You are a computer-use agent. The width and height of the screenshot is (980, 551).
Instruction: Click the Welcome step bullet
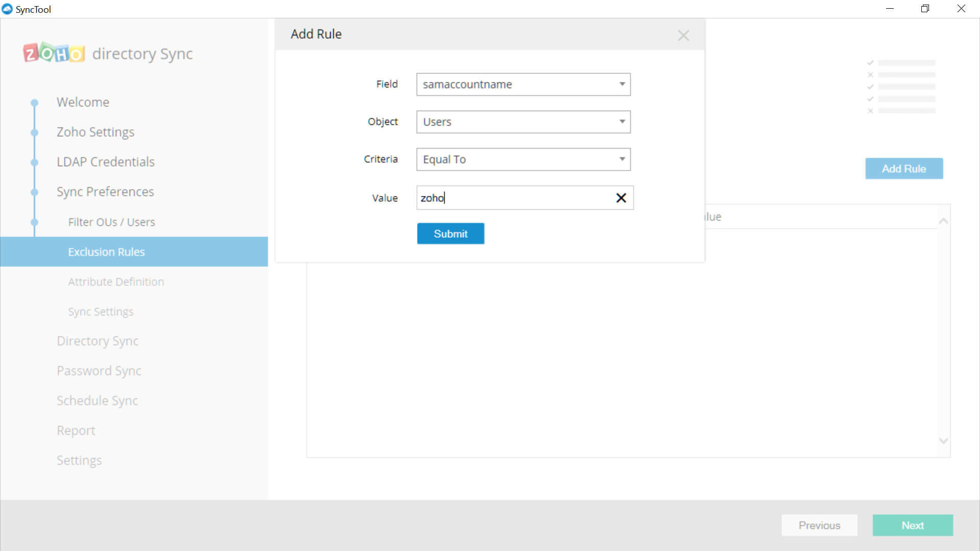[x=34, y=103]
